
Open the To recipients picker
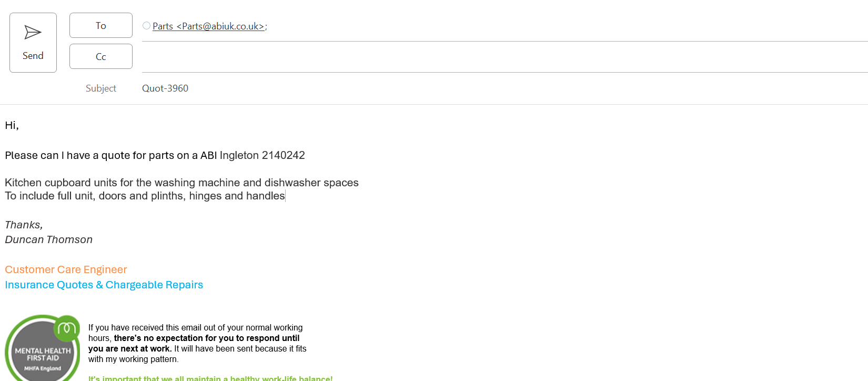pos(101,25)
